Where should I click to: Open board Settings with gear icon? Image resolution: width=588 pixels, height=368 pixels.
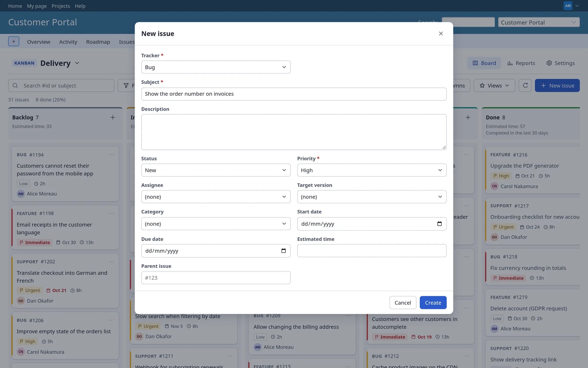point(560,63)
